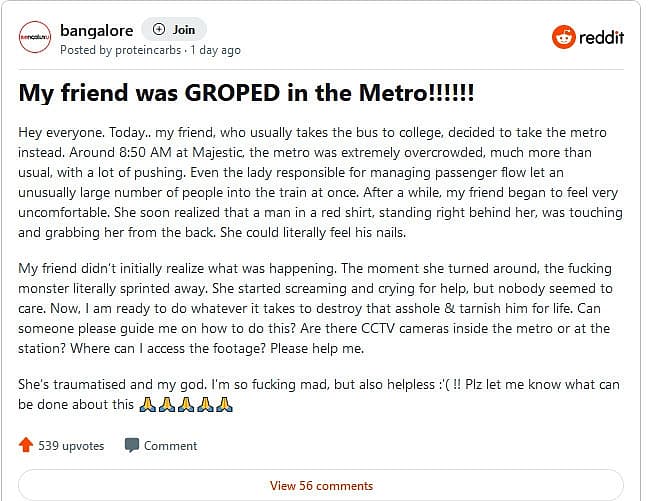Click the Reddit Snoo logo
This screenshot has height=501, width=665.
click(563, 37)
